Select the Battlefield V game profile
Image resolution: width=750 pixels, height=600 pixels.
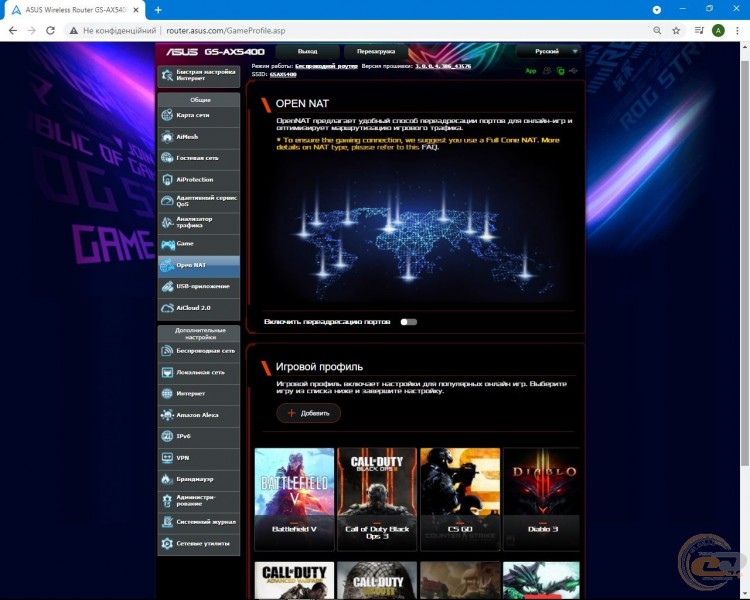tap(294, 499)
